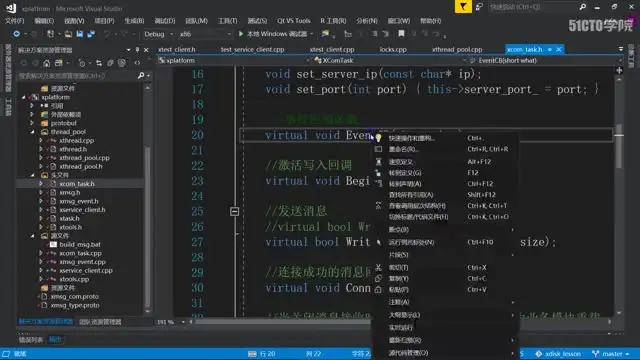This screenshot has height=360, width=640.
Task: Switch to the xthread_pool.cpp tab
Action: point(457,49)
